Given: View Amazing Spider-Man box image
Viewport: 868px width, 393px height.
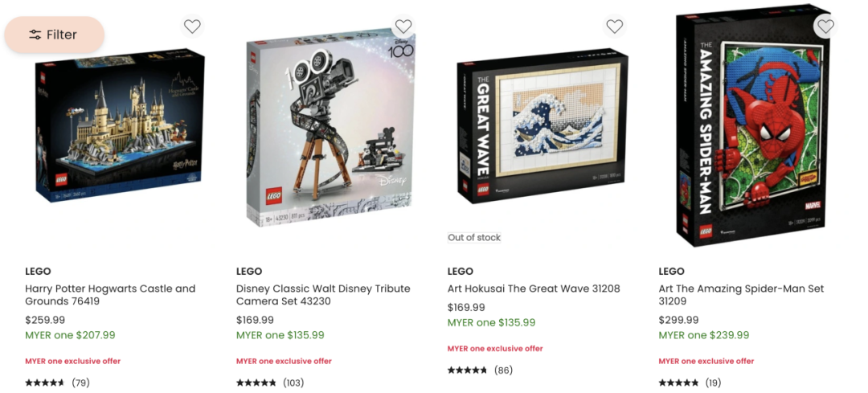Looking at the screenshot, I should [x=754, y=125].
